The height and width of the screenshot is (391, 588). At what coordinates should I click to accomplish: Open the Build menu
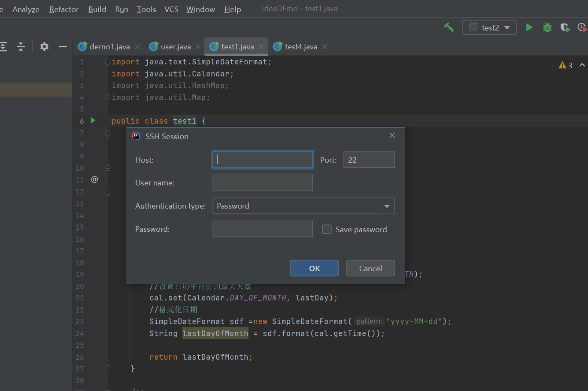[x=97, y=9]
